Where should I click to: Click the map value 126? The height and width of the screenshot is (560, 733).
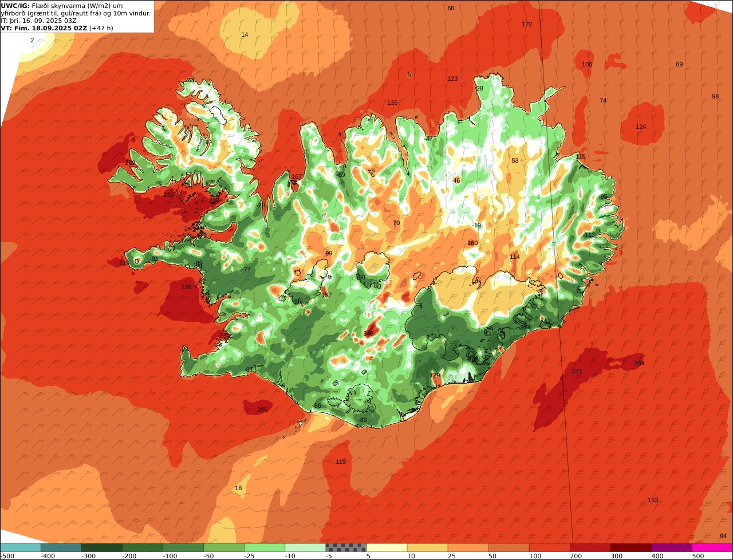[x=392, y=102]
